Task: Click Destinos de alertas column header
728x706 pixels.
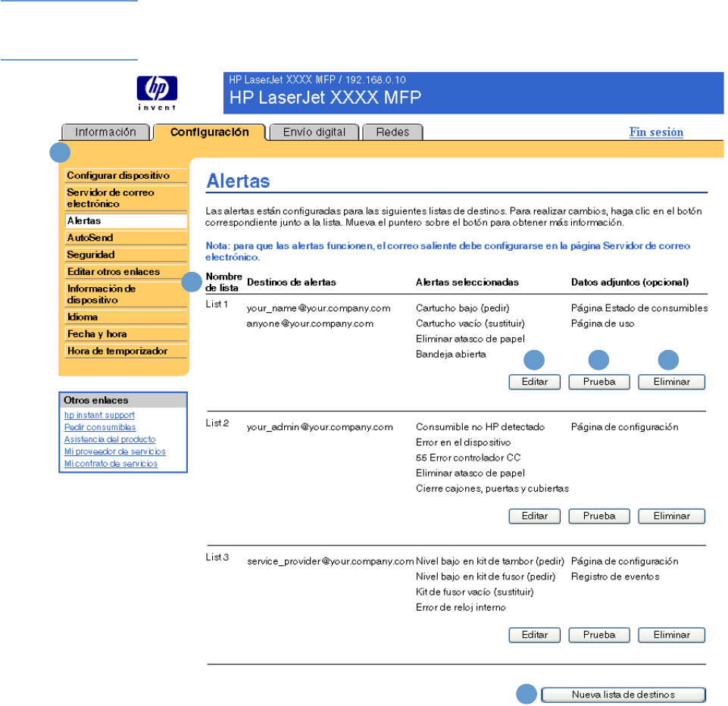Action: (292, 283)
